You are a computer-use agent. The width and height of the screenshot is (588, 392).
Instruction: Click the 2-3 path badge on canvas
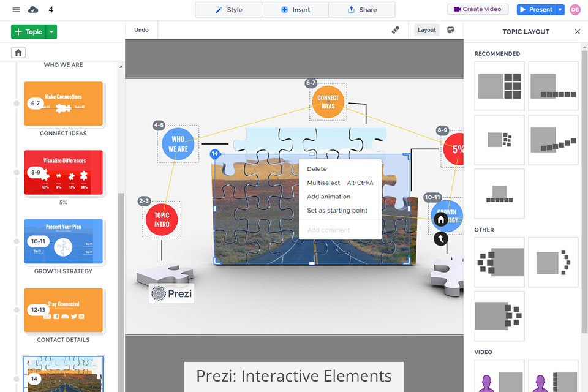click(144, 201)
